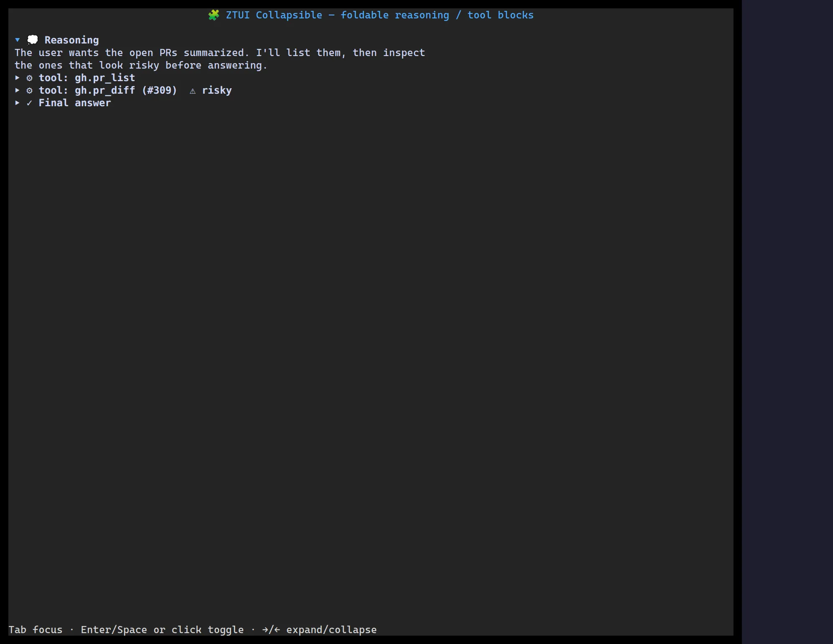Click the reasoning text about open PRs
Viewport: 833px width, 644px height.
pyautogui.click(x=220, y=53)
